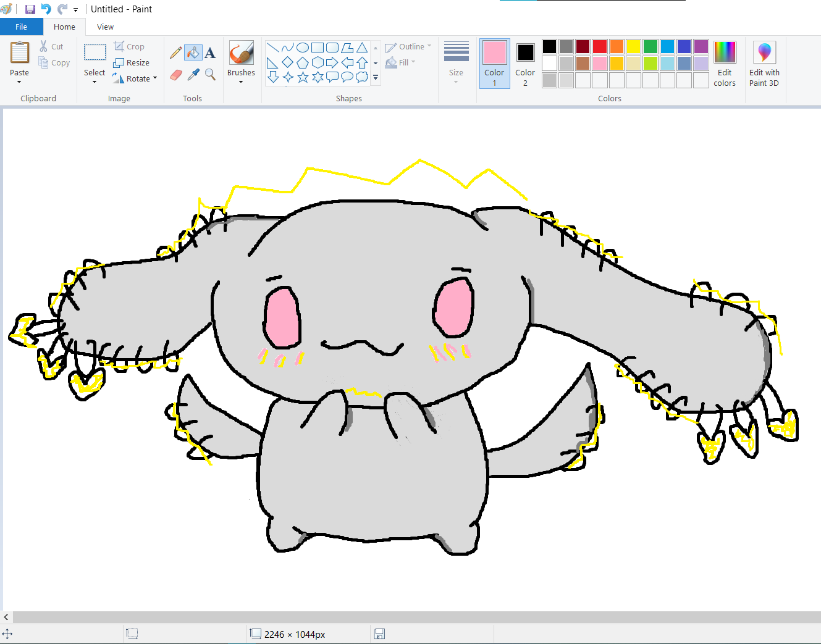Image resolution: width=821 pixels, height=644 pixels.
Task: Expand the Paste dropdown arrow
Action: coord(19,82)
